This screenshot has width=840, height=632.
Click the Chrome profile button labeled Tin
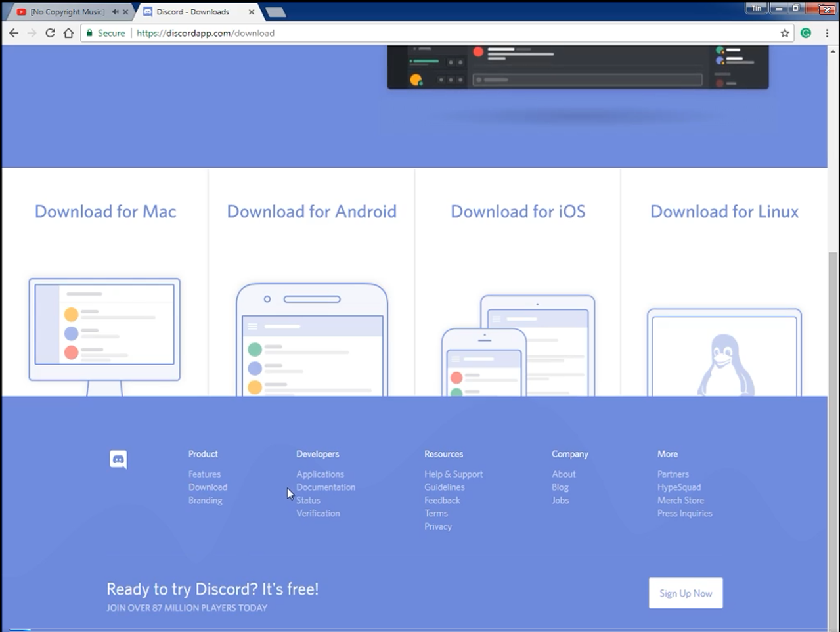tap(757, 9)
